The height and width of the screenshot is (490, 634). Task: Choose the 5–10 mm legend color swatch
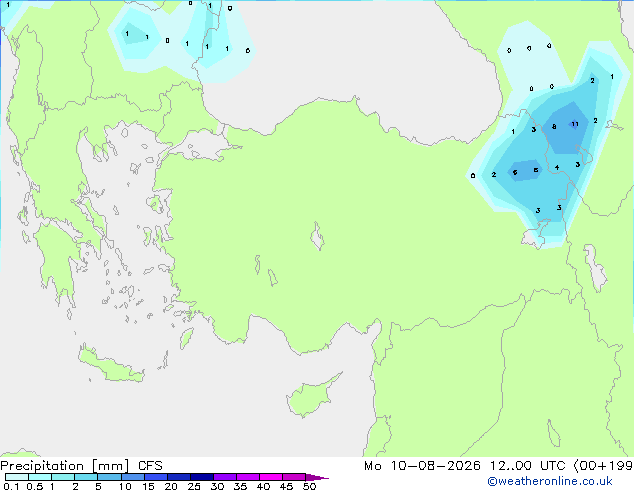[109, 477]
